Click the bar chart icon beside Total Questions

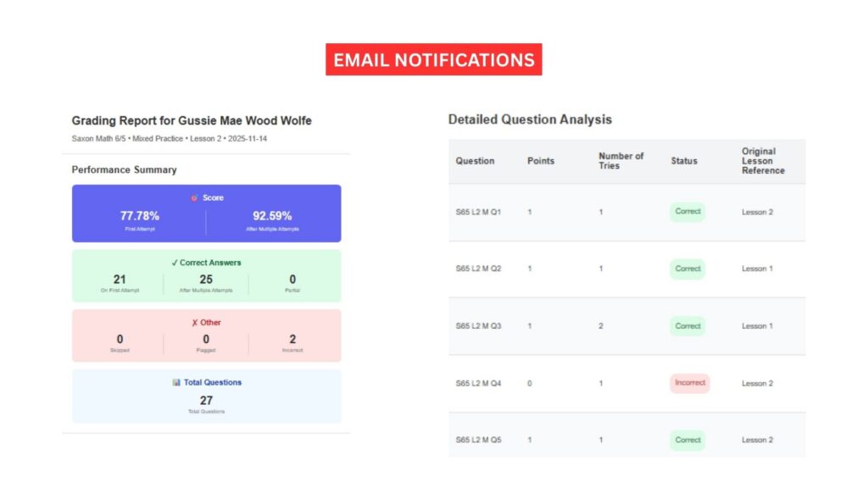click(176, 383)
